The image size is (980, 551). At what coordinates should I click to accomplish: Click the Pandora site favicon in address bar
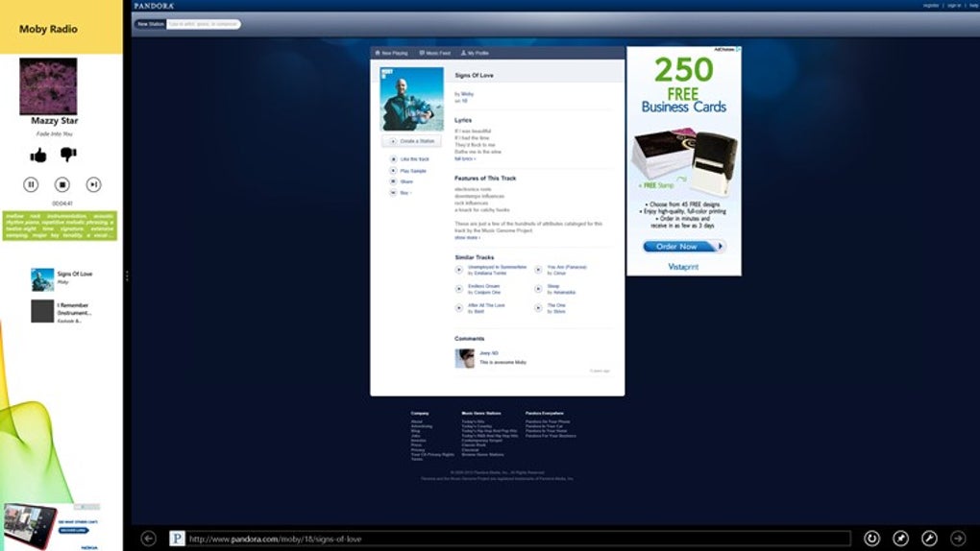[x=177, y=538]
